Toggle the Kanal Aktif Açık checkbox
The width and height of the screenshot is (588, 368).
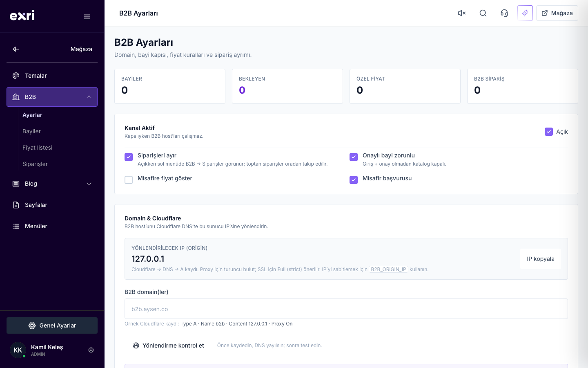[x=549, y=132]
